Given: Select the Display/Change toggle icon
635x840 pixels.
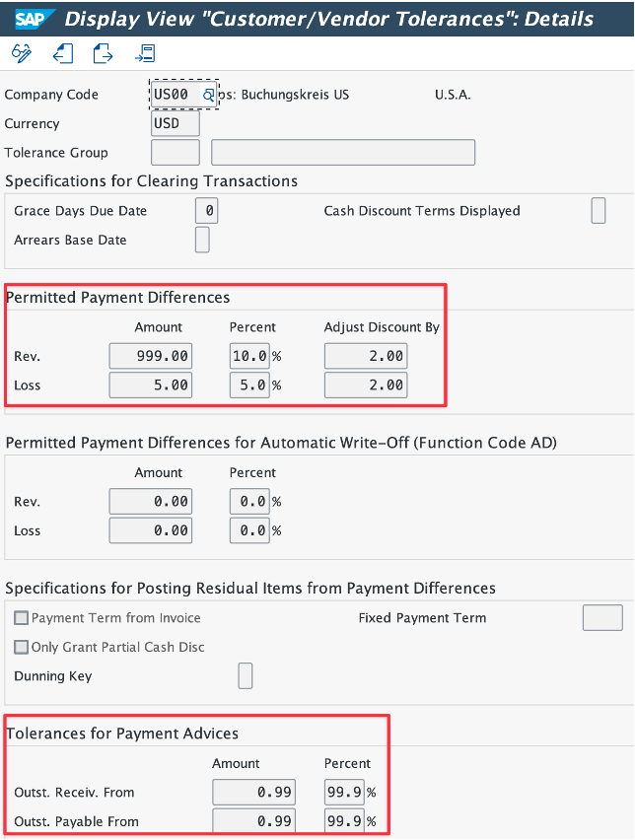Looking at the screenshot, I should pos(21,53).
